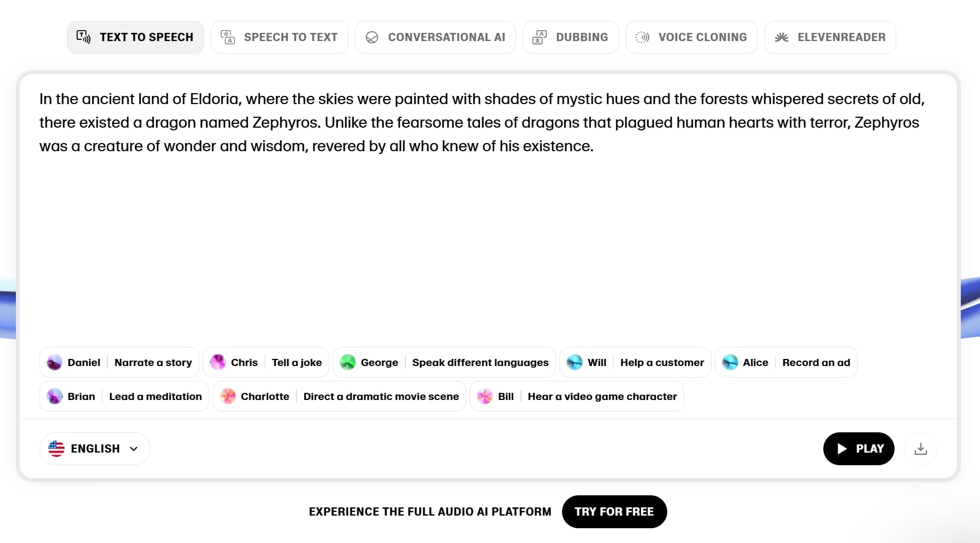The height and width of the screenshot is (543, 980).
Task: Open the English language dropdown
Action: 95,449
